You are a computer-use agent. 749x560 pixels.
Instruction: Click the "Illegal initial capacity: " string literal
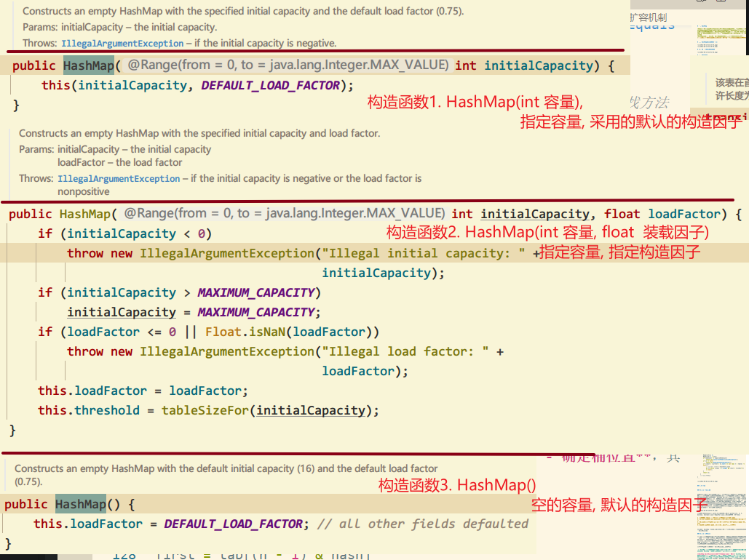coord(423,253)
